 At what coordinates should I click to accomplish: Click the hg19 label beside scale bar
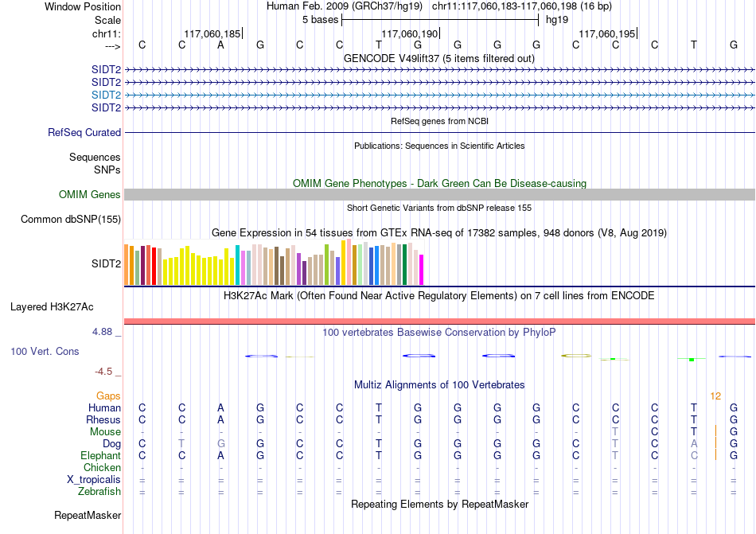(x=557, y=20)
